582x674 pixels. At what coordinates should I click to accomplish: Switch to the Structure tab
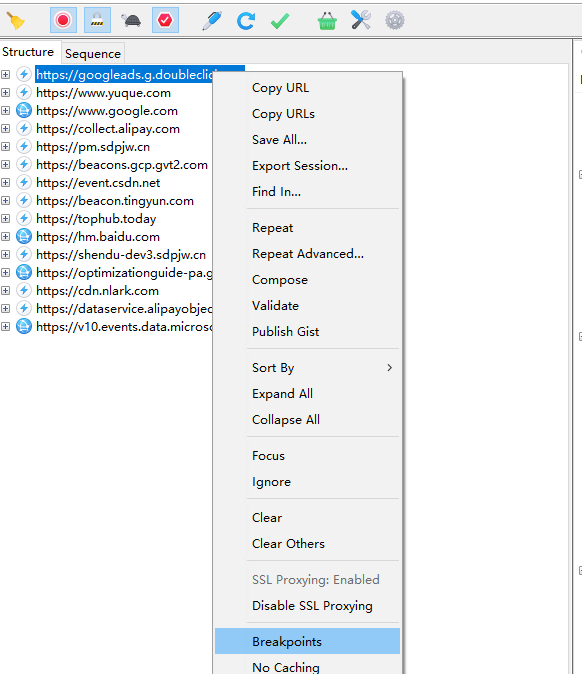click(28, 52)
